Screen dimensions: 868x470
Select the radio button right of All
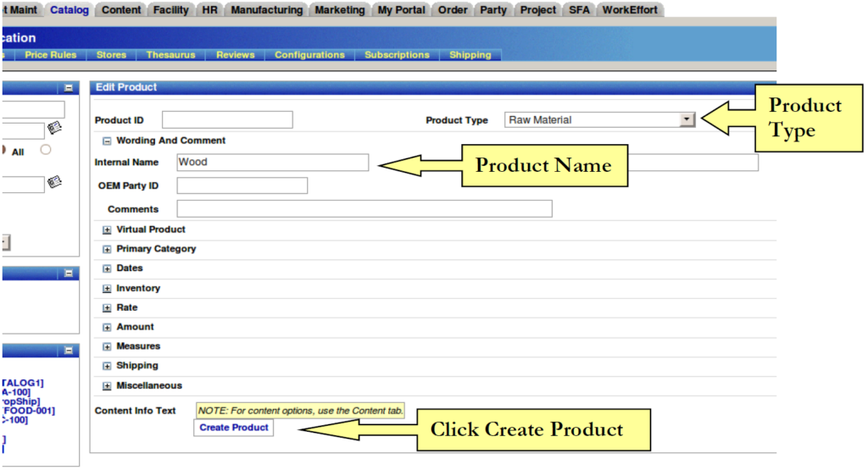46,150
